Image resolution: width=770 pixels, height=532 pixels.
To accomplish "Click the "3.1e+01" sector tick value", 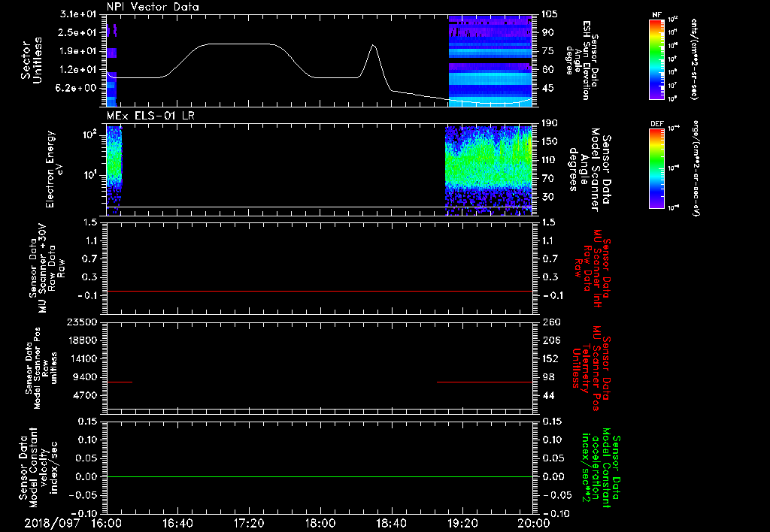I will (x=77, y=14).
